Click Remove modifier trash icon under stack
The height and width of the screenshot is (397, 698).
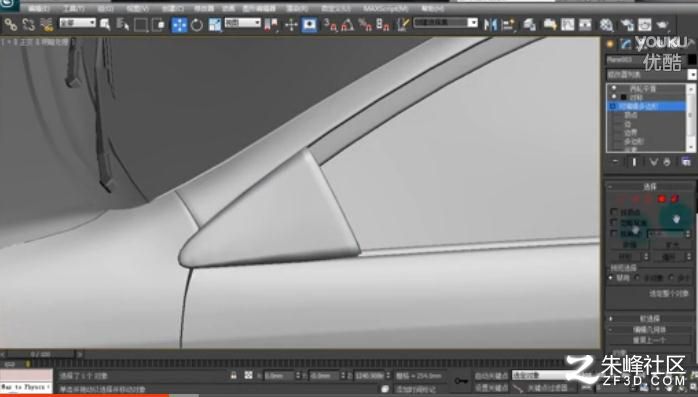click(x=666, y=162)
